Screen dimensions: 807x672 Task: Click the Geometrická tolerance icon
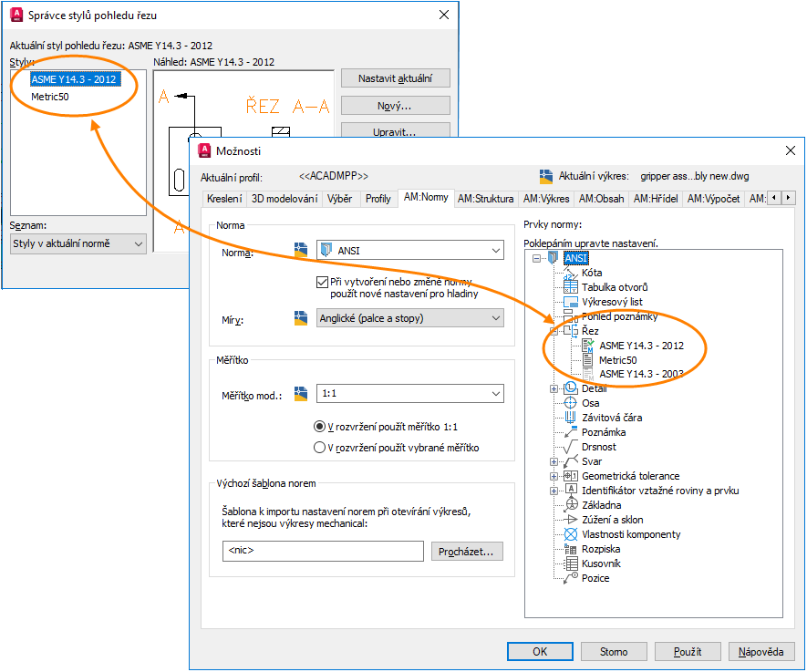(570, 476)
